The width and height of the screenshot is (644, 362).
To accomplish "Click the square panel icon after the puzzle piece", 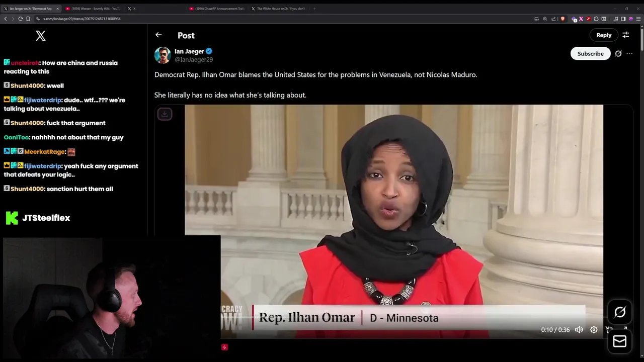I will coord(604,19).
